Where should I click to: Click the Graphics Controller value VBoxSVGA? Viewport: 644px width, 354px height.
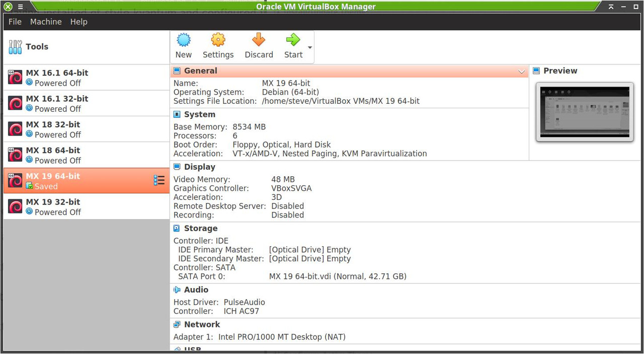(x=291, y=188)
